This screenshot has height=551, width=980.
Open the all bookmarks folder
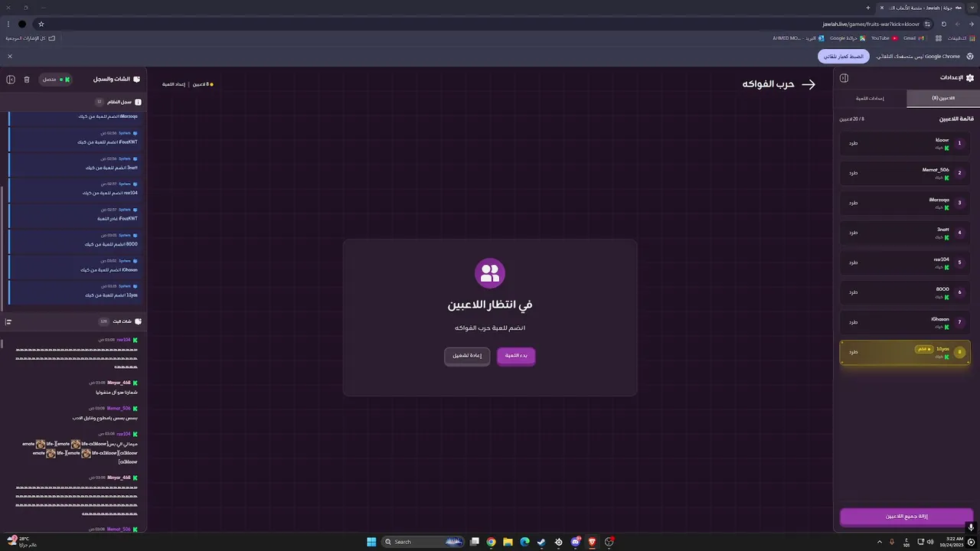[31, 38]
